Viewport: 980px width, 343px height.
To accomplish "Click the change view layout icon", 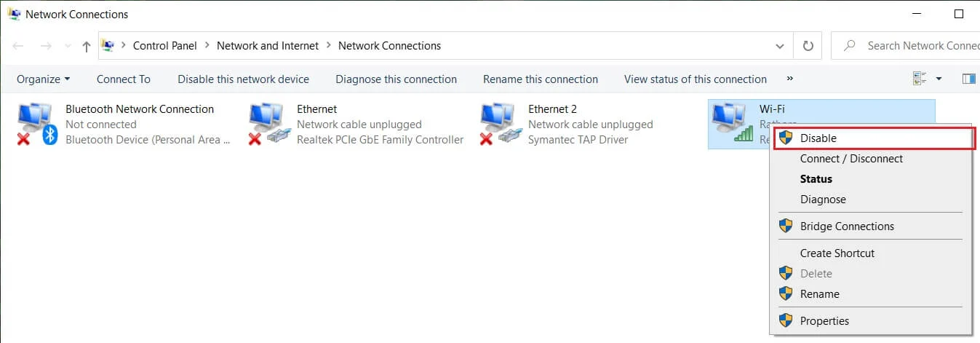I will 920,79.
